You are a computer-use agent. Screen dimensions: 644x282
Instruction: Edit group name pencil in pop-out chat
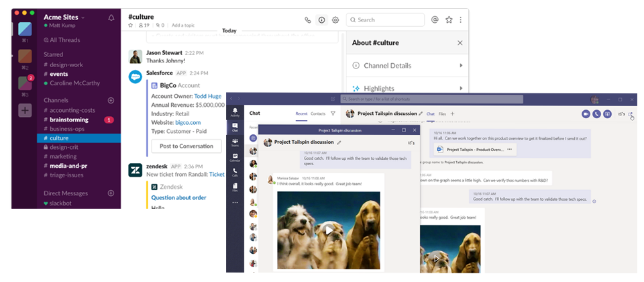[339, 142]
